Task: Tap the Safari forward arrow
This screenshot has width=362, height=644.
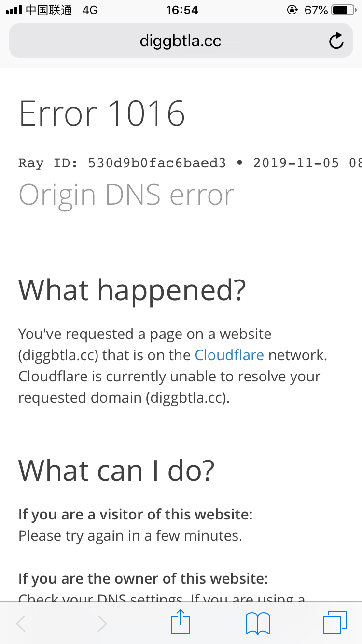Action: (x=102, y=623)
